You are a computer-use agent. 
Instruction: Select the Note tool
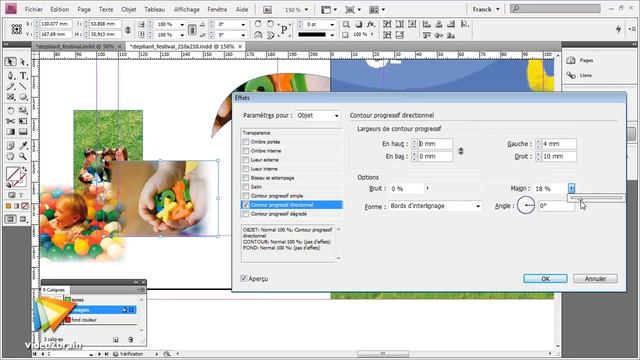10,145
